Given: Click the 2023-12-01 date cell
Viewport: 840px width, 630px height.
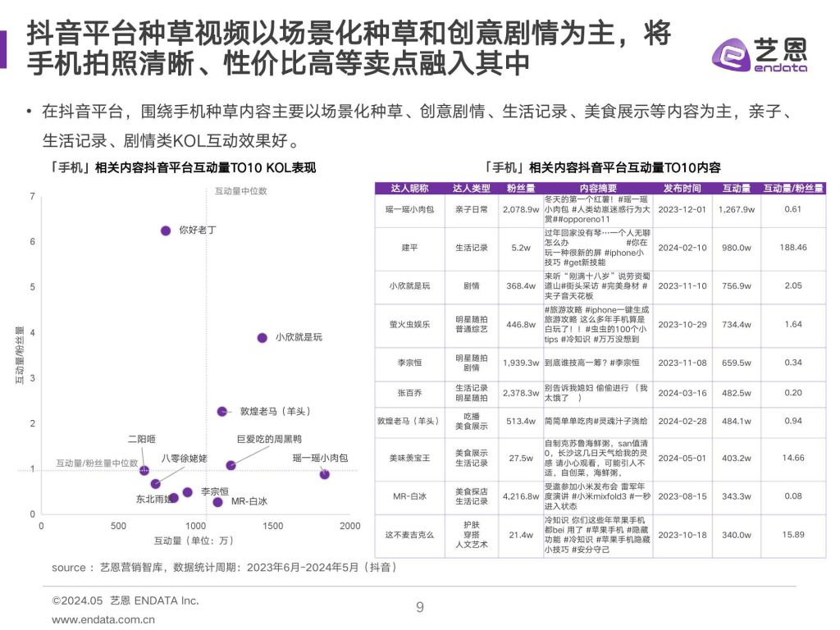Looking at the screenshot, I should click(x=682, y=209).
